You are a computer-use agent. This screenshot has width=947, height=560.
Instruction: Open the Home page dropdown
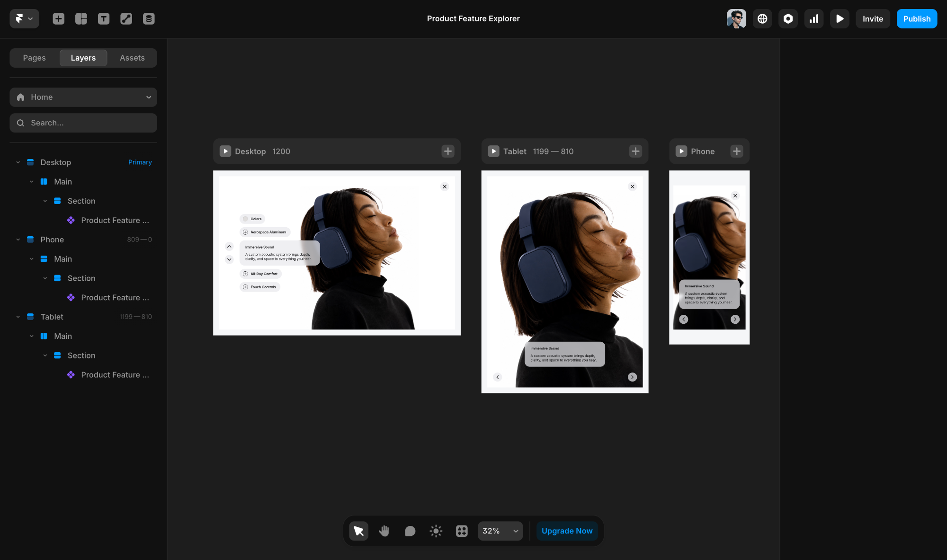[x=83, y=97]
